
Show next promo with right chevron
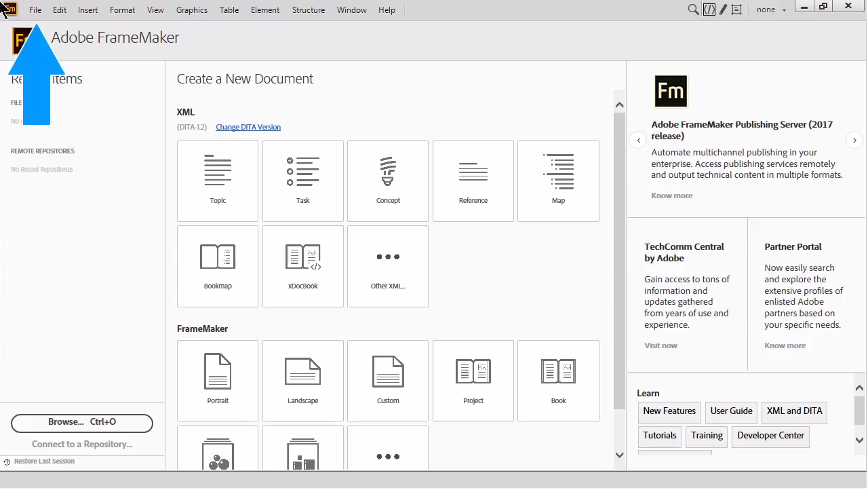tap(854, 140)
